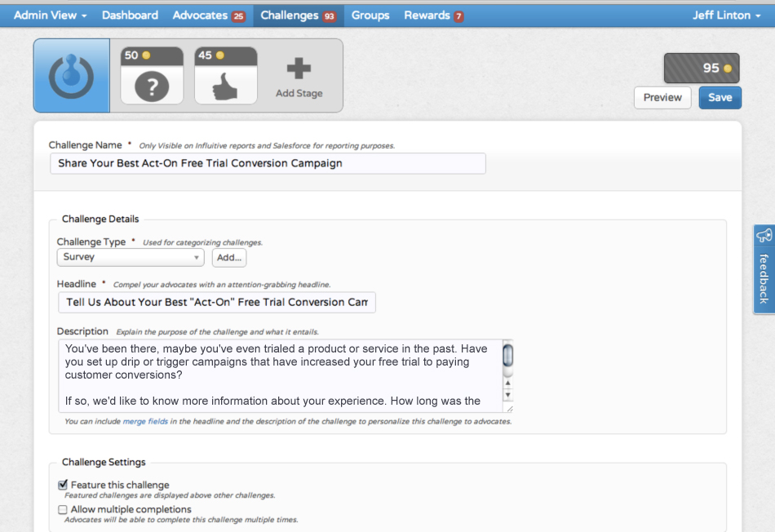Expand the Challenge Type Survey dropdown
775x532 pixels.
click(x=131, y=257)
